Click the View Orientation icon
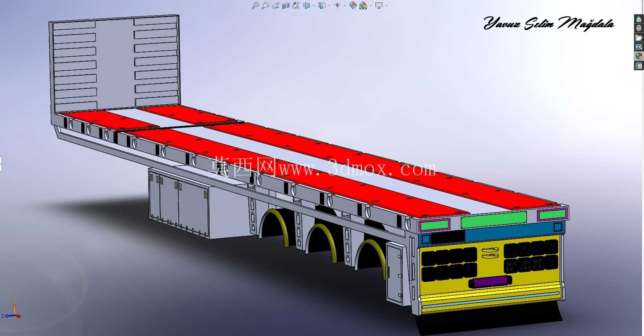The width and height of the screenshot is (644, 336). (x=307, y=5)
